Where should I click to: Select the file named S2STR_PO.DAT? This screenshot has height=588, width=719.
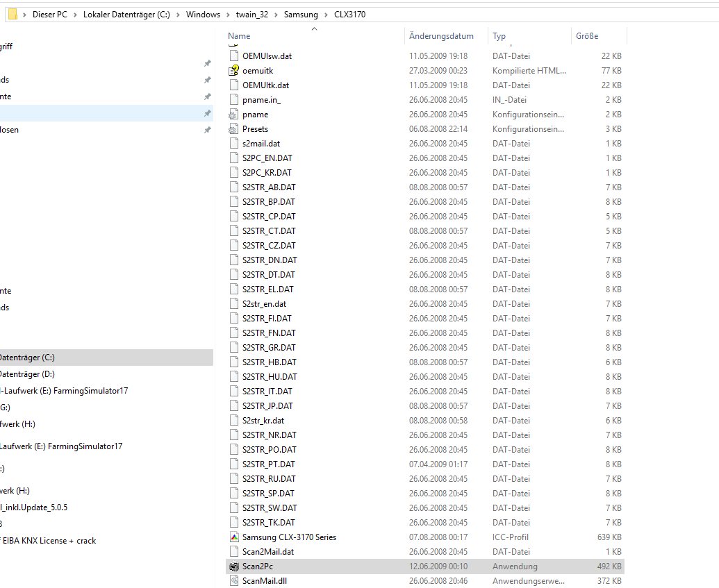pos(269,450)
